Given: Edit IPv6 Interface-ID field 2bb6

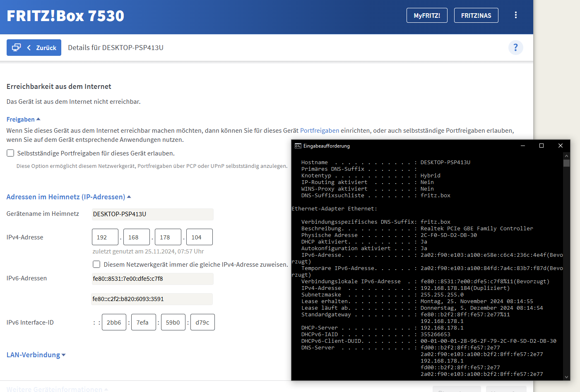Looking at the screenshot, I should click(x=114, y=322).
